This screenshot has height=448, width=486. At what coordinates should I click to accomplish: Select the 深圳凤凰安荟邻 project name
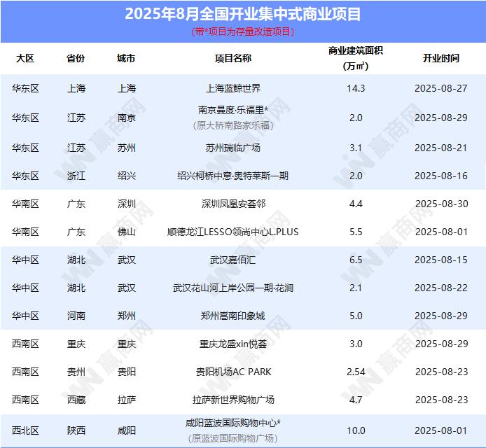232,204
